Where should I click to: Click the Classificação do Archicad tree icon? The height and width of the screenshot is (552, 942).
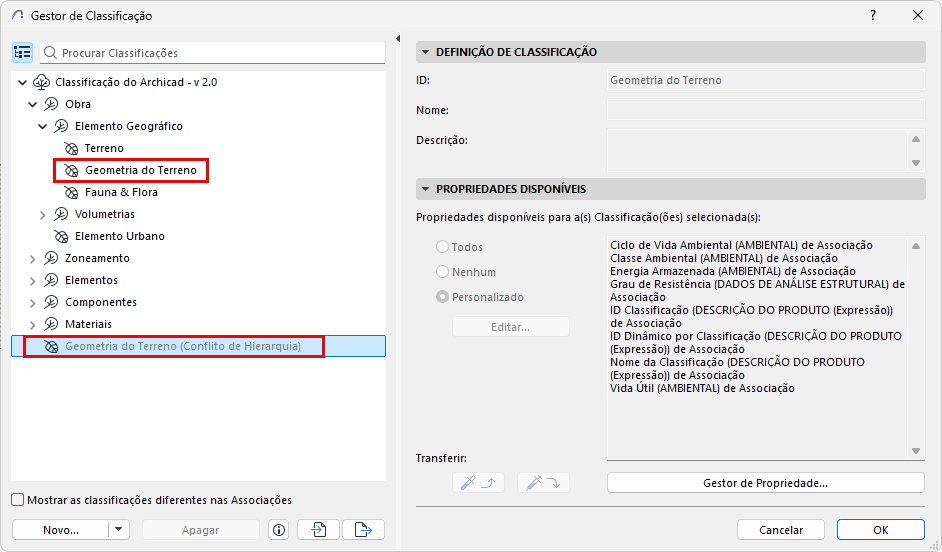pos(41,82)
